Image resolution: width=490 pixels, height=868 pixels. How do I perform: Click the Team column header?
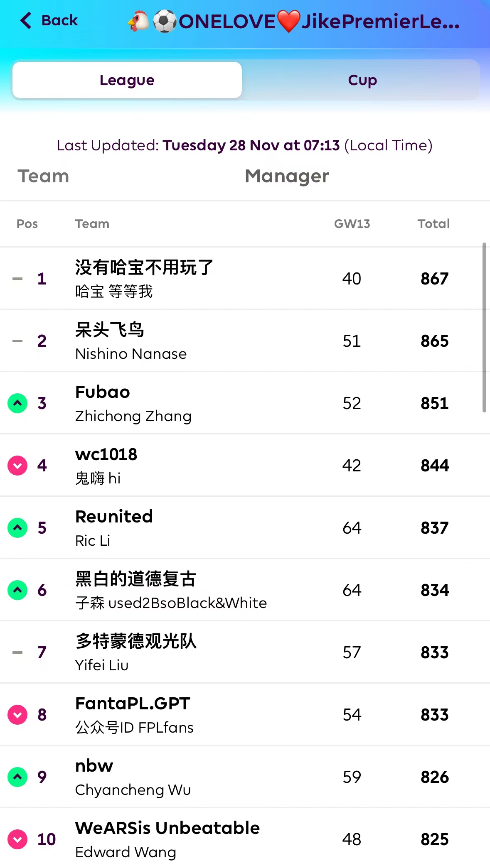click(92, 224)
